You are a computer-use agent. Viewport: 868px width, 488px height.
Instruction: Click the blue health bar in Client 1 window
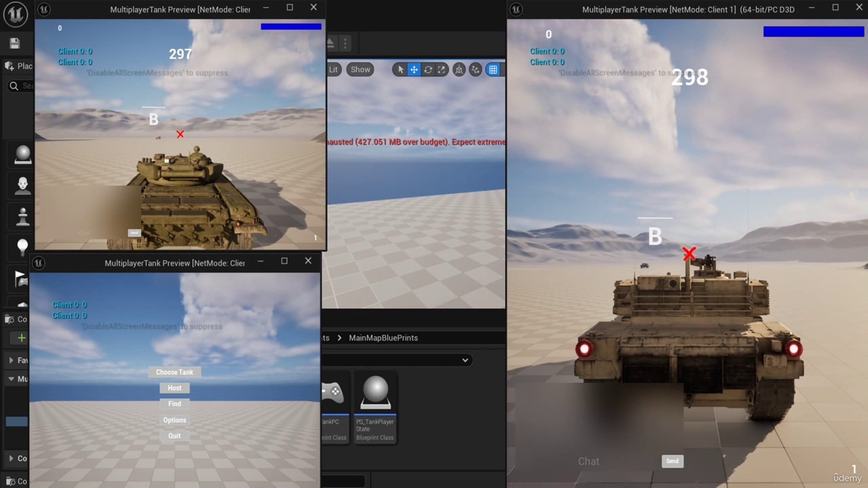point(814,31)
